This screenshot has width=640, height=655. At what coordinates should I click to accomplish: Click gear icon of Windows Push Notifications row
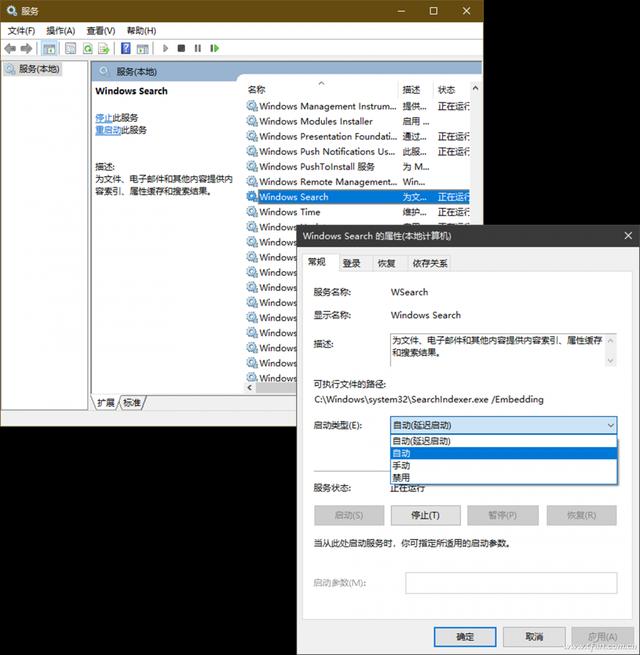[252, 151]
